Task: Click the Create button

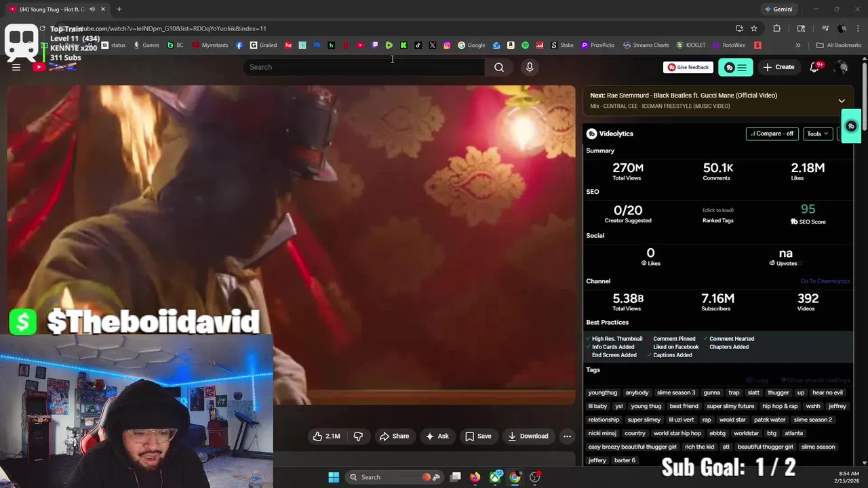Action: click(x=778, y=67)
